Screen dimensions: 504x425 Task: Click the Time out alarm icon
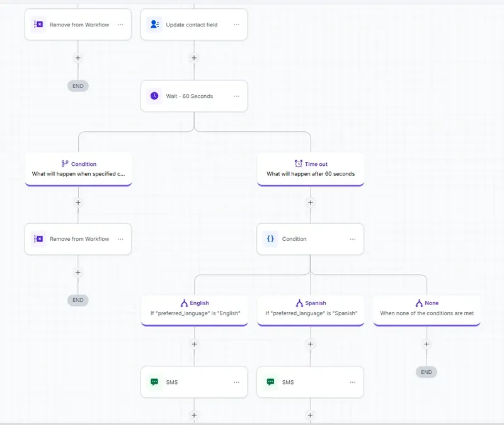(299, 164)
